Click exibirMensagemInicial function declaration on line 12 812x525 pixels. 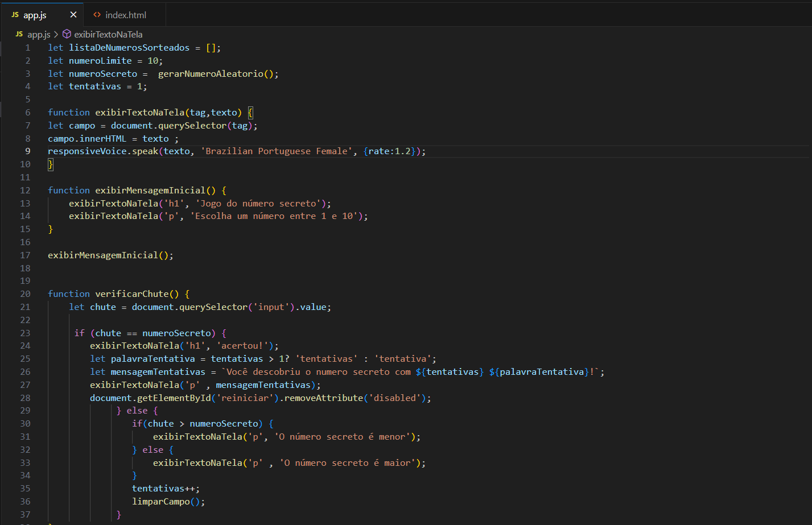click(150, 191)
